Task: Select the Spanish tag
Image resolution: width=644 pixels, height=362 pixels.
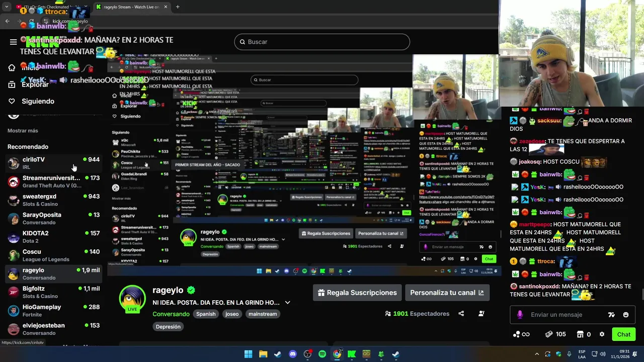Action: click(206, 314)
